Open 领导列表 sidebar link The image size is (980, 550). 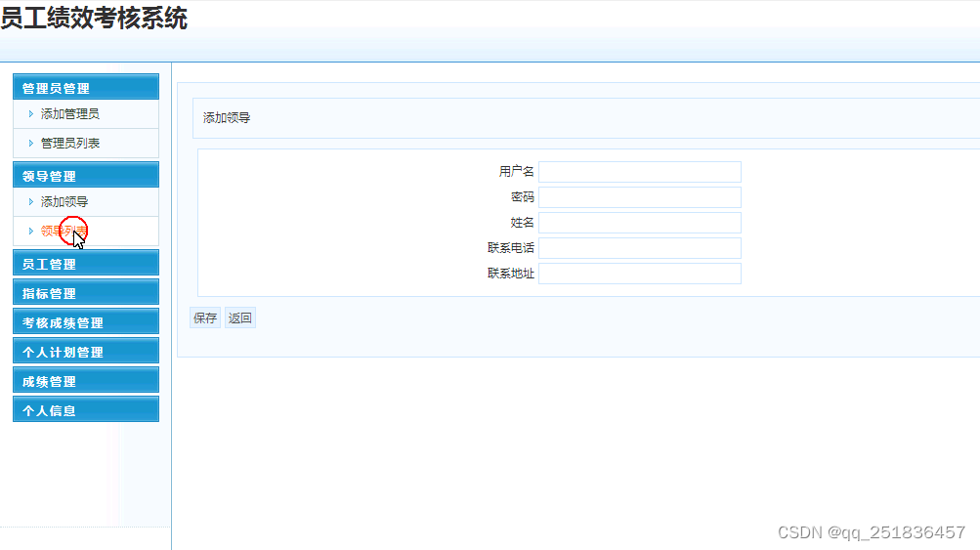point(64,232)
